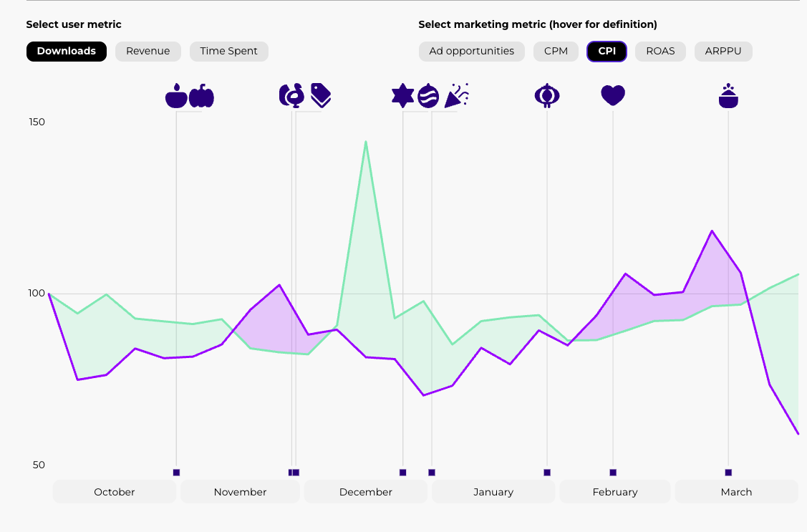
Task: Select the Ad opportunities marketing metric
Action: (x=472, y=52)
